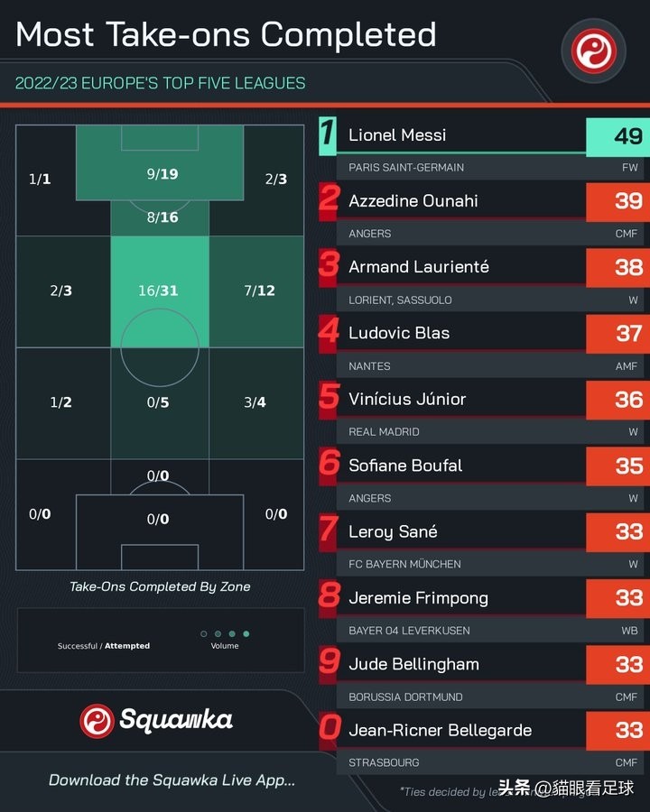The height and width of the screenshot is (812, 650).
Task: Select the brightest Volume legend dot
Action: 246,634
